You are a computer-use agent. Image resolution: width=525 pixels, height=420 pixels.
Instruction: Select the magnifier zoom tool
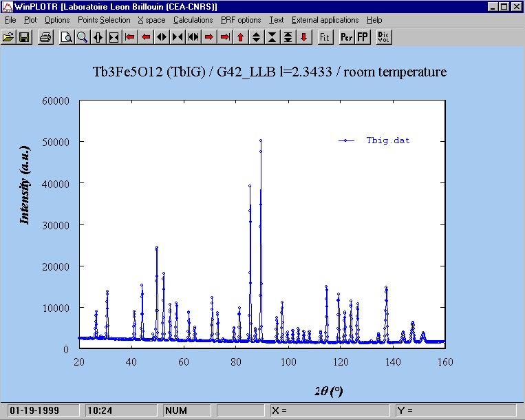(x=82, y=36)
